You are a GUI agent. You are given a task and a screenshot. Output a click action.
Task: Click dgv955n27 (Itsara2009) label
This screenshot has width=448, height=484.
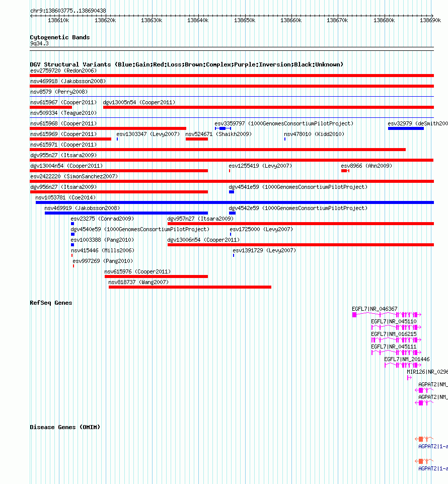click(63, 155)
